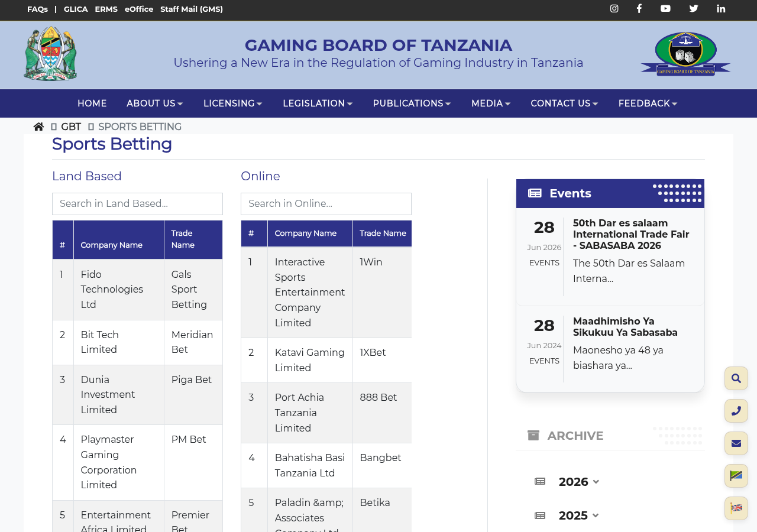
Task: Click the Gaming Board of Tanzania logo
Action: (x=685, y=54)
